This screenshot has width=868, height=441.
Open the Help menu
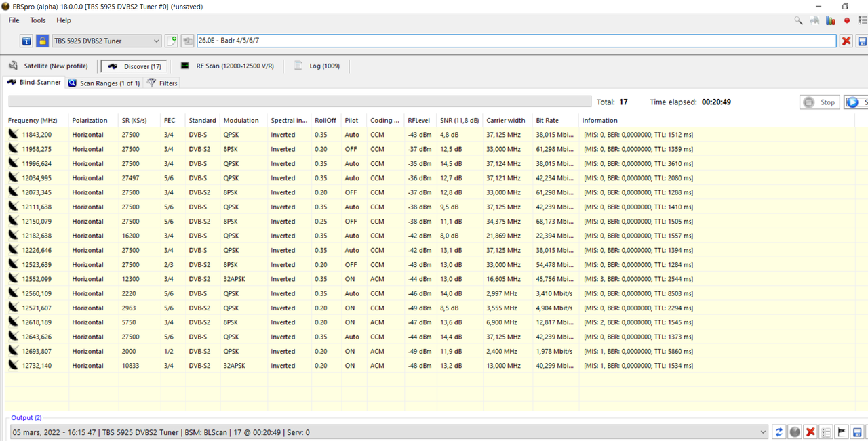(64, 20)
